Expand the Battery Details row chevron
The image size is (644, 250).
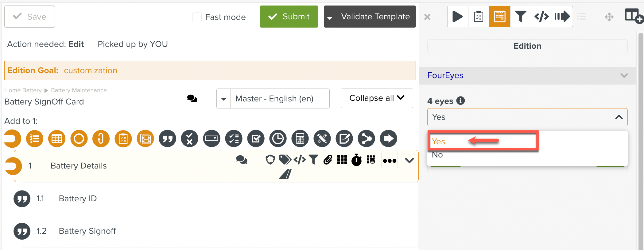[409, 161]
